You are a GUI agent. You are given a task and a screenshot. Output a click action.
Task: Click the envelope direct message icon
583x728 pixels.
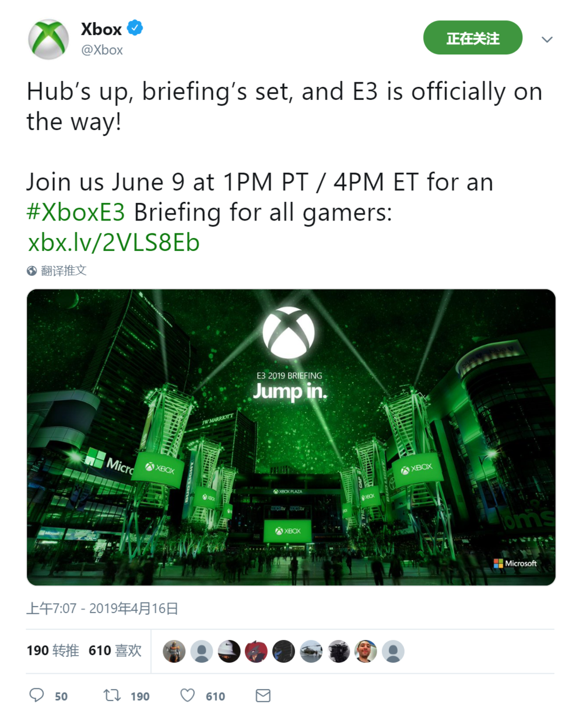point(263,695)
